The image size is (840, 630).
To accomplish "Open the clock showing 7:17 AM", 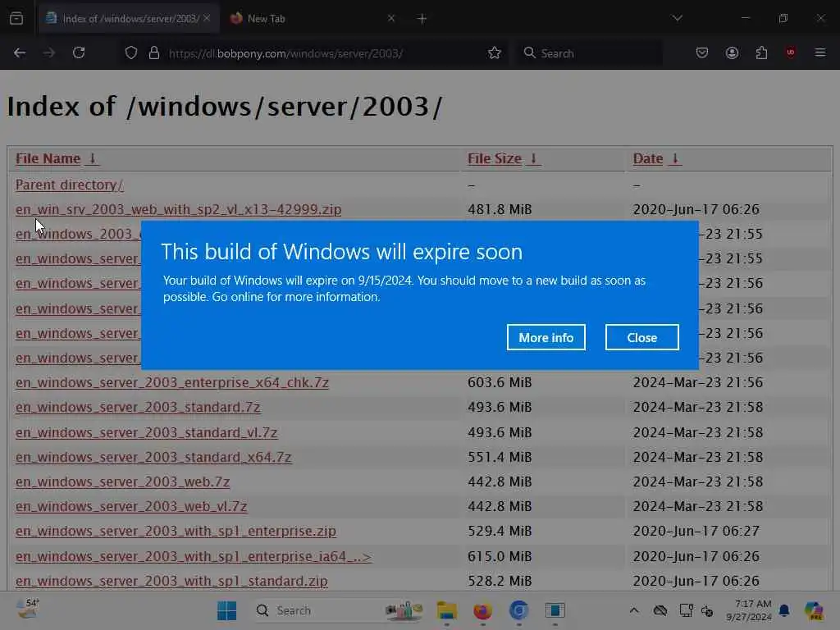I will point(749,610).
